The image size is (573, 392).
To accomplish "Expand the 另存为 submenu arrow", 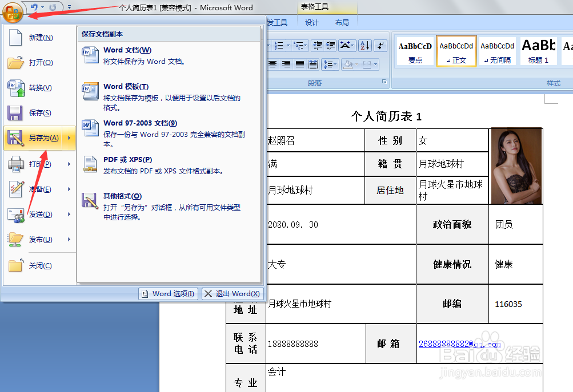I will [69, 138].
